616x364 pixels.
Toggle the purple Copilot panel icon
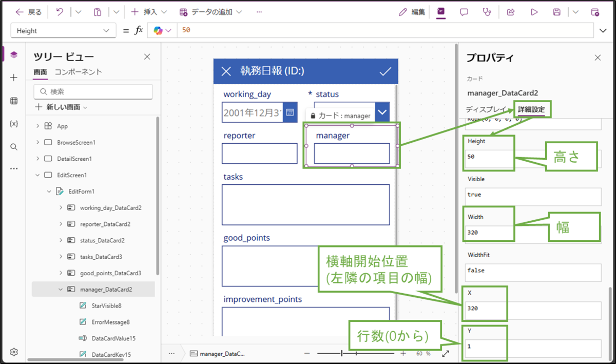coord(440,12)
